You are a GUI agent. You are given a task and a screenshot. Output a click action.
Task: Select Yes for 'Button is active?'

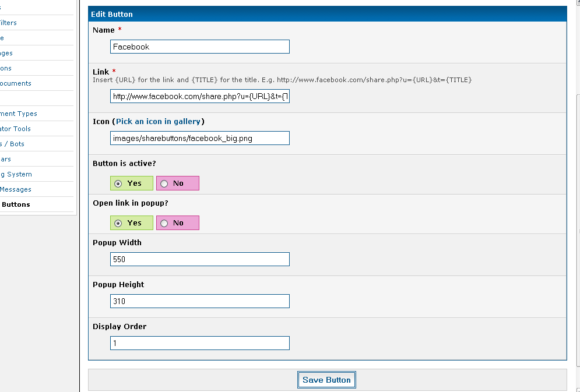(x=118, y=183)
